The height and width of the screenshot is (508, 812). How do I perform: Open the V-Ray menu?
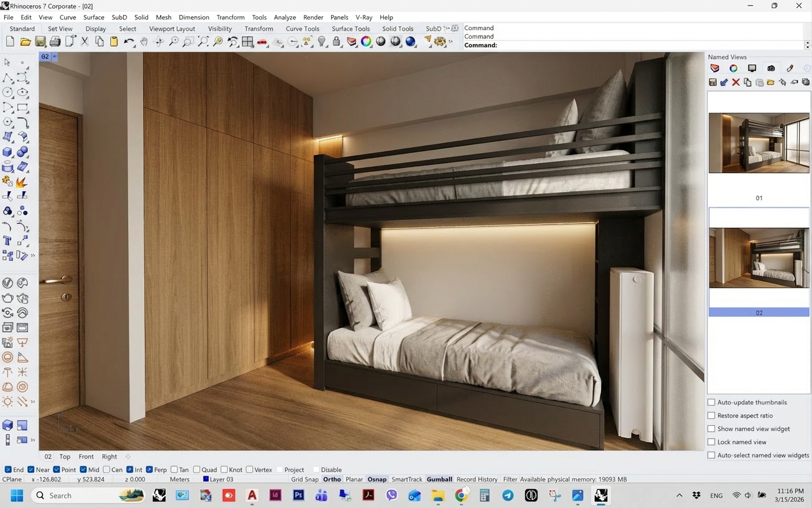(363, 17)
